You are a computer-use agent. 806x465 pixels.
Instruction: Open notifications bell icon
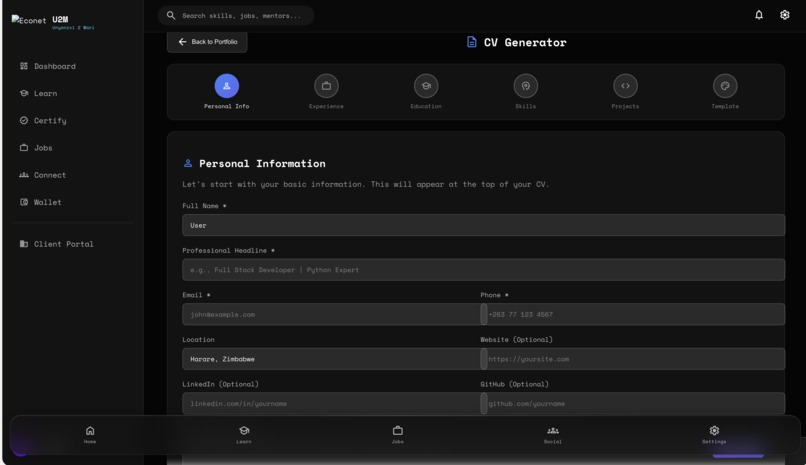coord(759,15)
